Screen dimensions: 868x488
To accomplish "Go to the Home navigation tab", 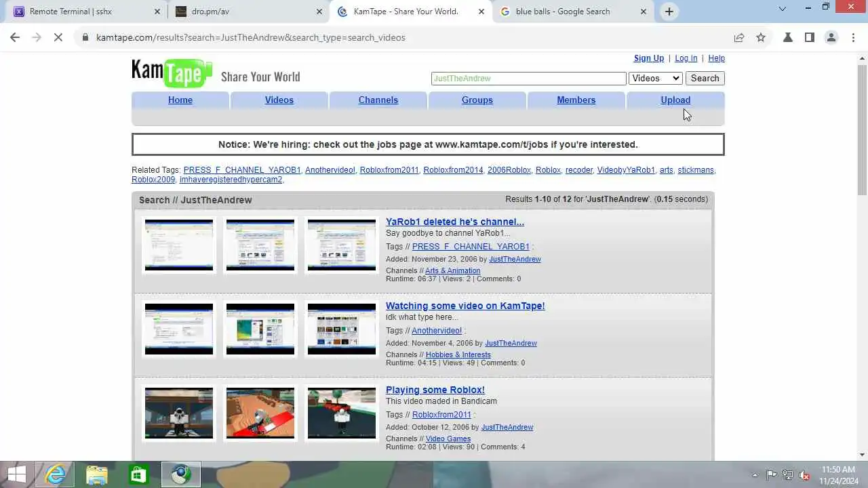I will tap(180, 100).
